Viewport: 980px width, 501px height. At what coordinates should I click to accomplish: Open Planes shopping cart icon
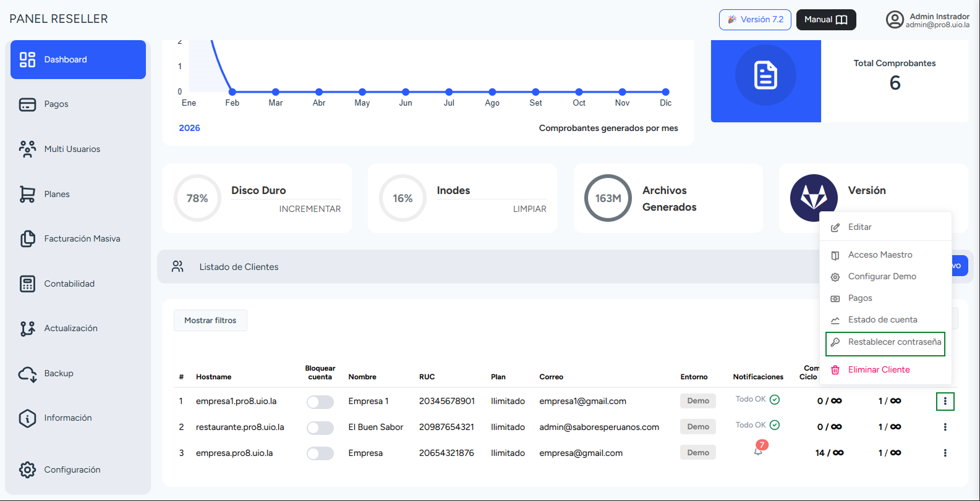[27, 194]
